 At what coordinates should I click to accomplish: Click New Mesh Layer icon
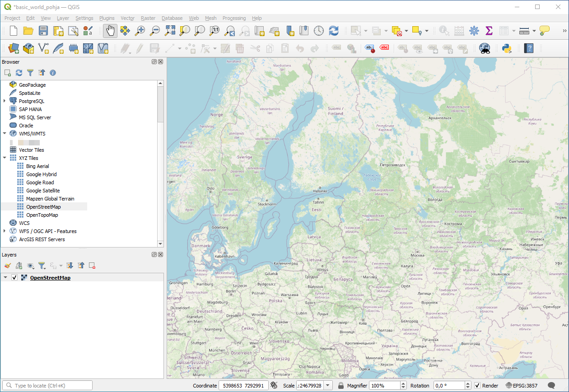[88, 48]
